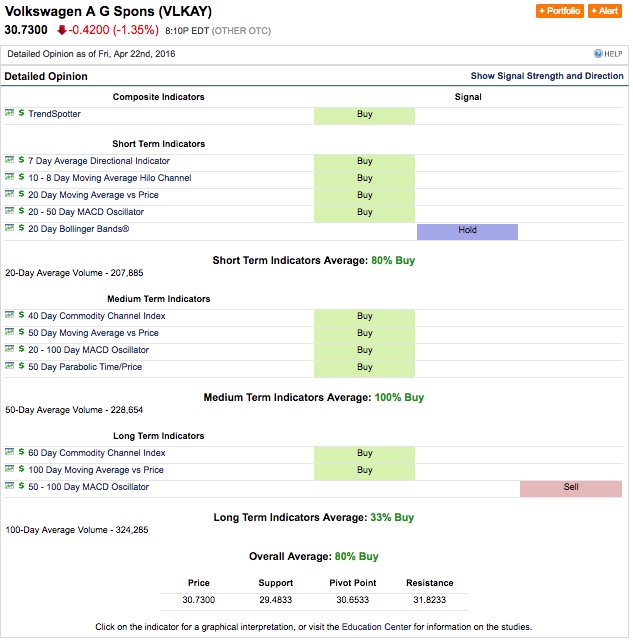
Task: Open chart icon for 60 Day Commodity Channel Index
Action: (9, 452)
